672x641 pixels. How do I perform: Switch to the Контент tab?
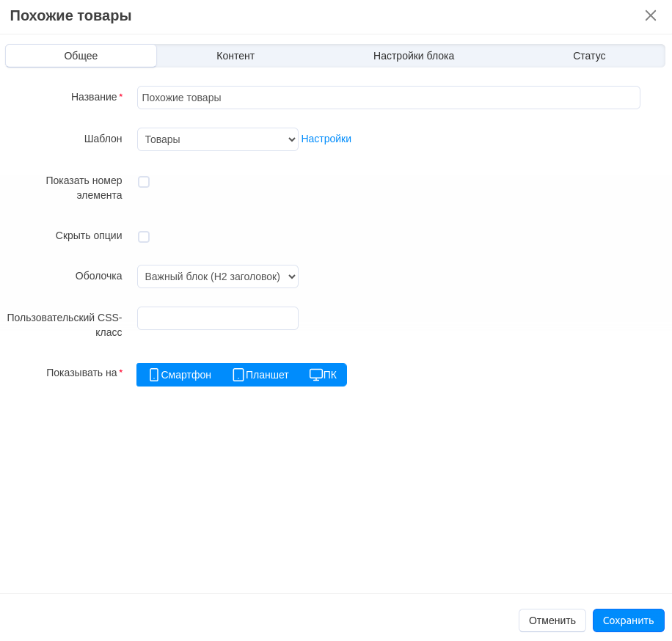[235, 56]
